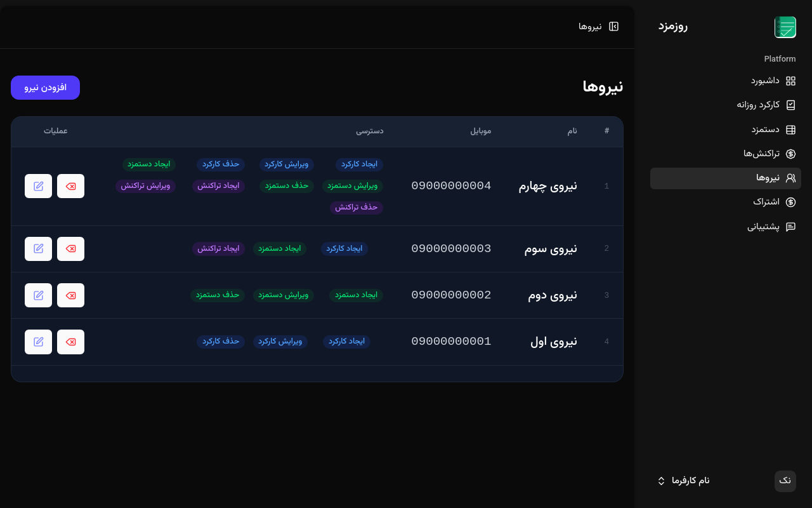The width and height of the screenshot is (812, 508).
Task: Click the عملیات column header
Action: (x=56, y=131)
